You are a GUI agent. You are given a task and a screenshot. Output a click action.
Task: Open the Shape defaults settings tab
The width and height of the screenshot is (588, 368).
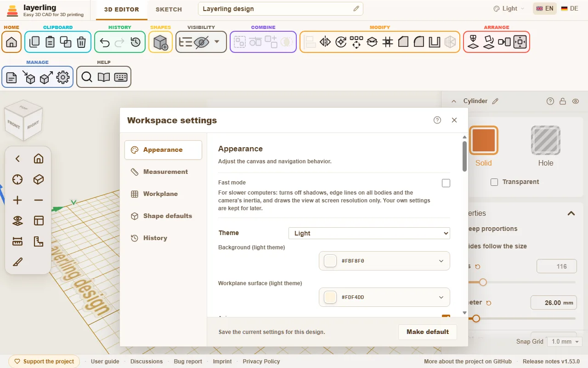click(163, 216)
